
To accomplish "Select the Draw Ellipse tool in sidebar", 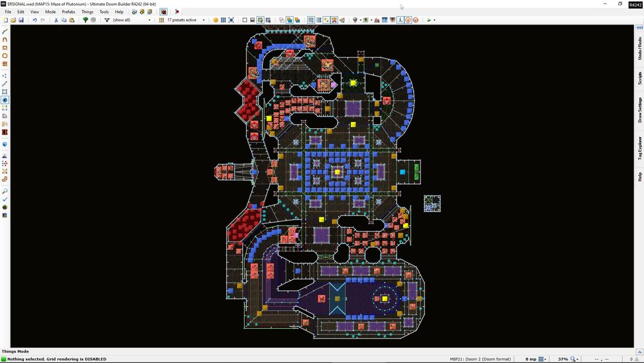I will click(x=5, y=55).
